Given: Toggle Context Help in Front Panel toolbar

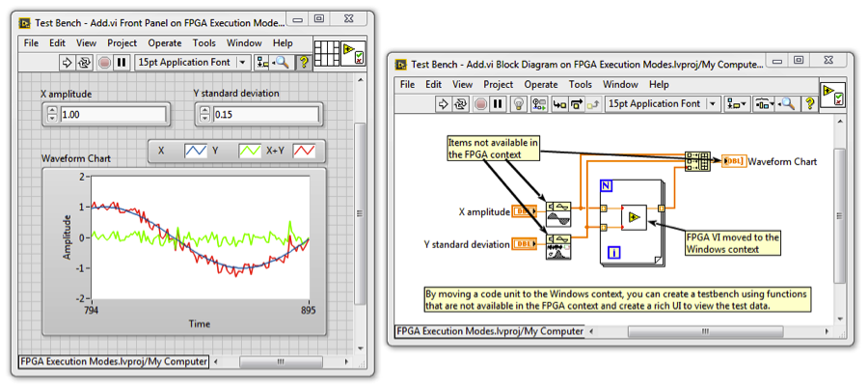Looking at the screenshot, I should pos(304,62).
